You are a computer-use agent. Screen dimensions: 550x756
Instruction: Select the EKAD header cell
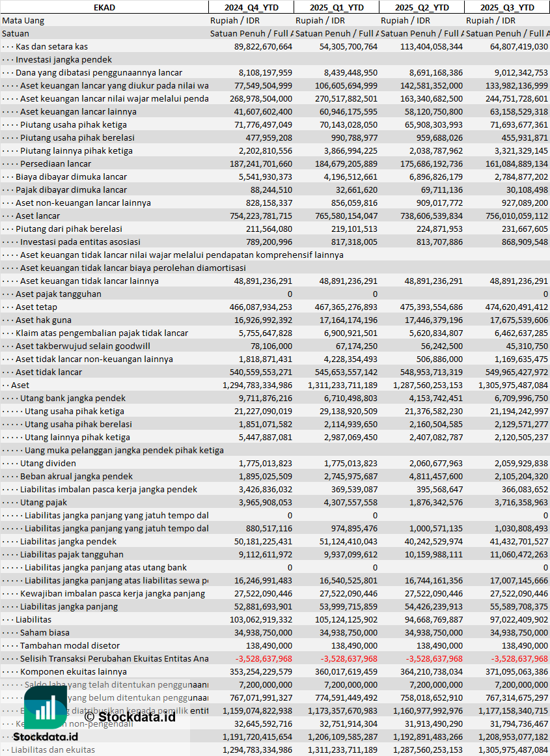(104, 7)
